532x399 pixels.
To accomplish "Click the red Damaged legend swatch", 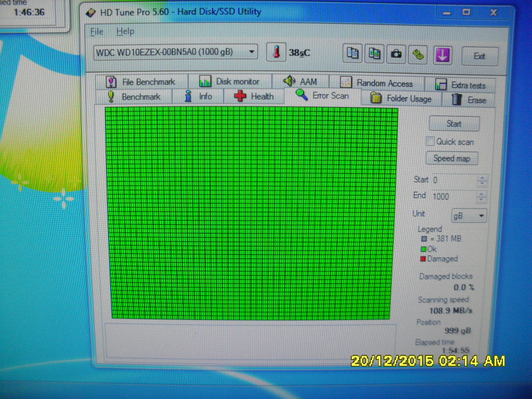I will click(423, 259).
